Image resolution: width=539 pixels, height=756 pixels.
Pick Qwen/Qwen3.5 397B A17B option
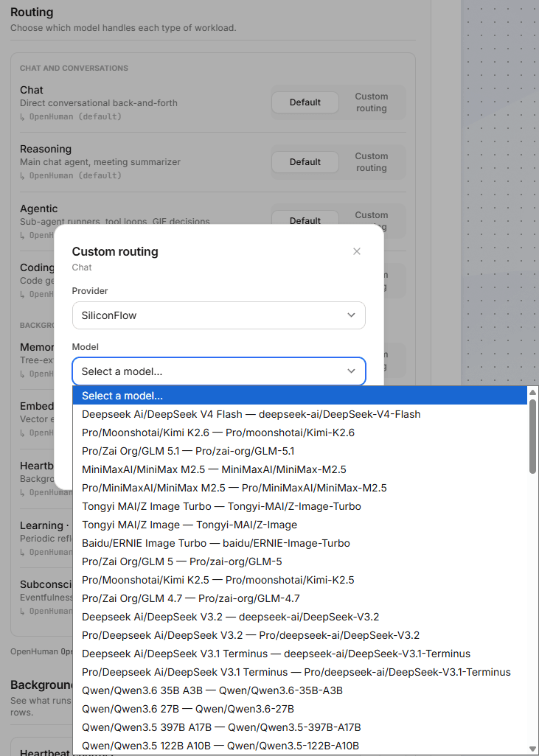point(299,727)
